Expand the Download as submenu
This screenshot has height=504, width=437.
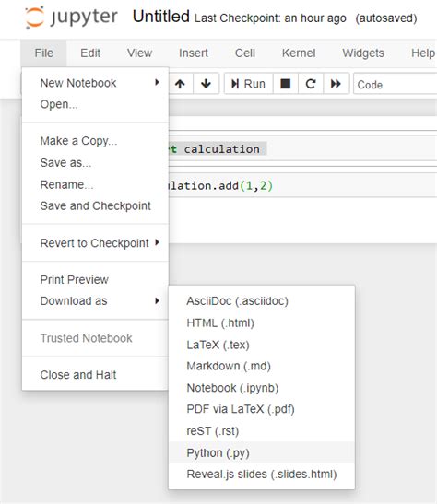click(96, 301)
